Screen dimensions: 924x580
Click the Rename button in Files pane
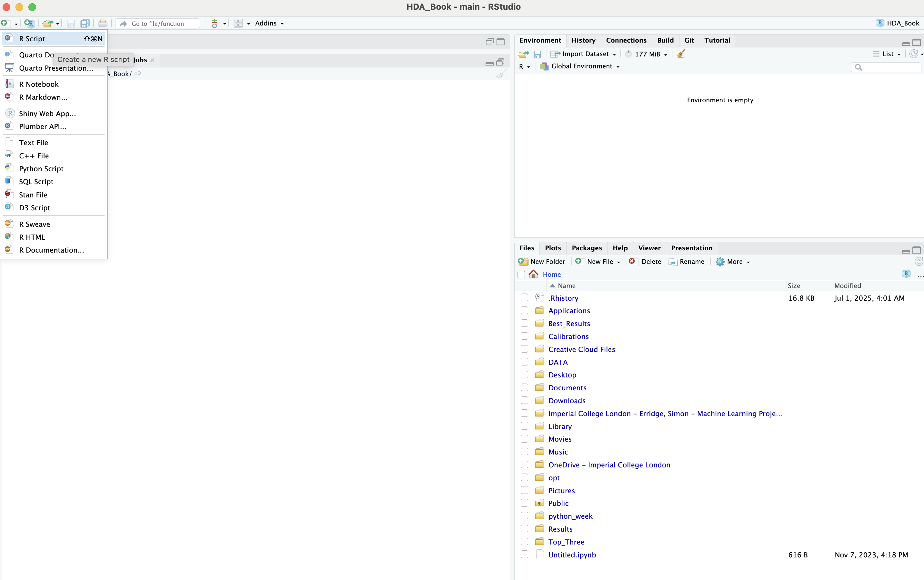[686, 262]
